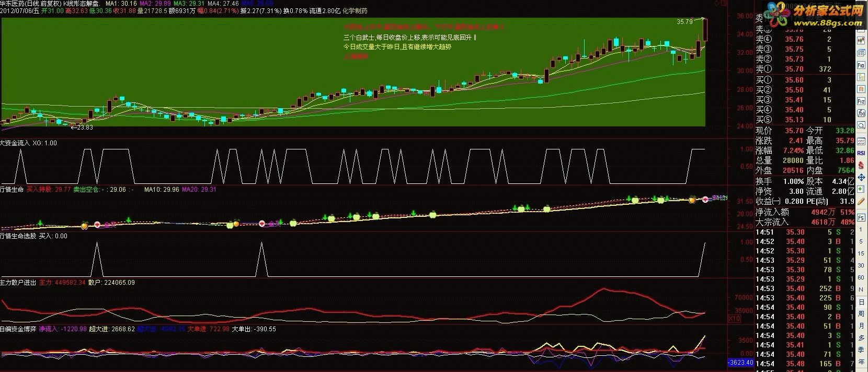Click the 买② bid row at 35.50
868x372 pixels.
click(804, 90)
